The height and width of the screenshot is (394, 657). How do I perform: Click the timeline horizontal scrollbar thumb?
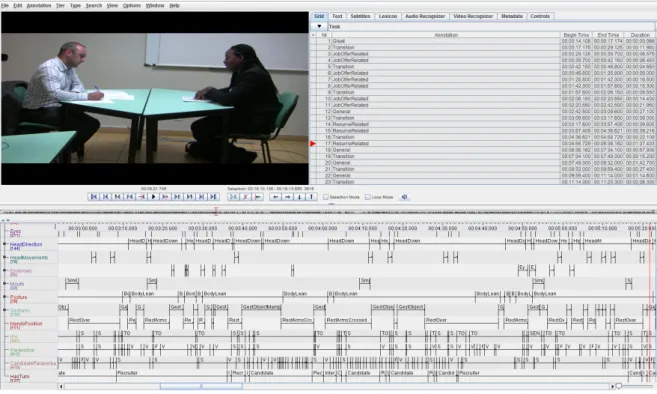(x=201, y=386)
